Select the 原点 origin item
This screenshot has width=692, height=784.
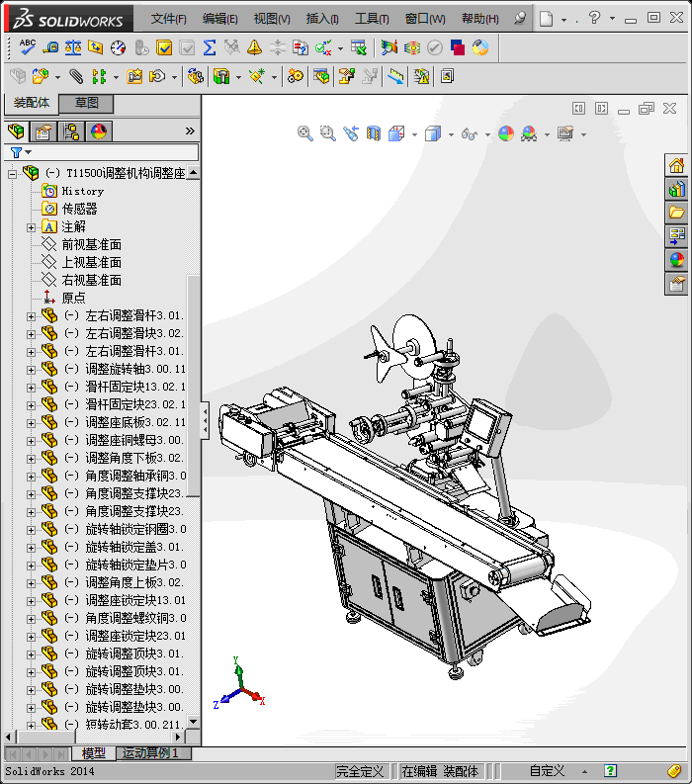pyautogui.click(x=73, y=298)
